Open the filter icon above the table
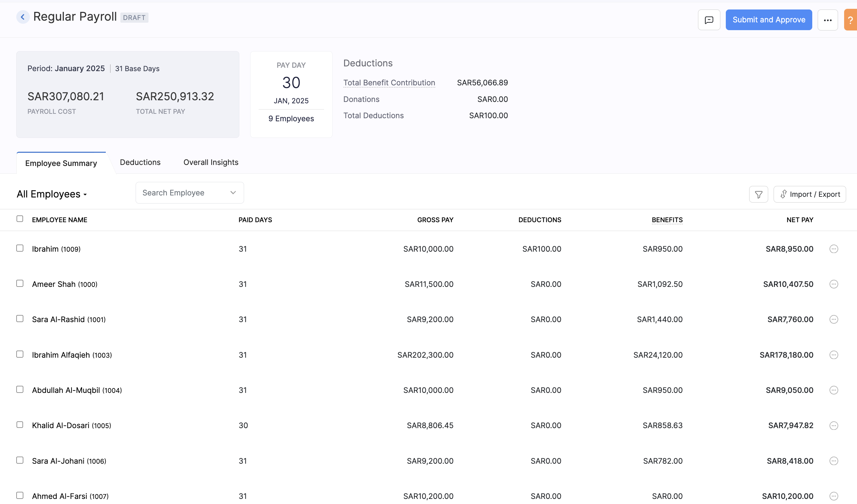This screenshot has height=504, width=857. click(x=758, y=194)
